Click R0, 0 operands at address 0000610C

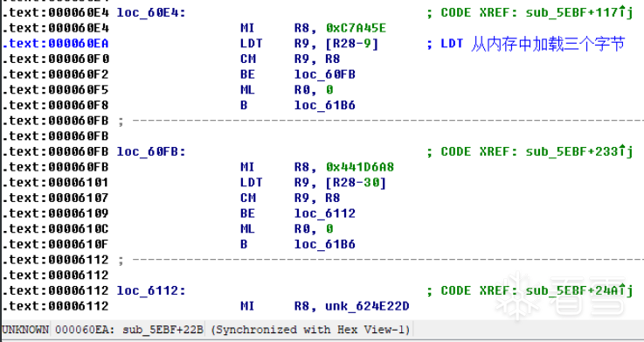[314, 229]
